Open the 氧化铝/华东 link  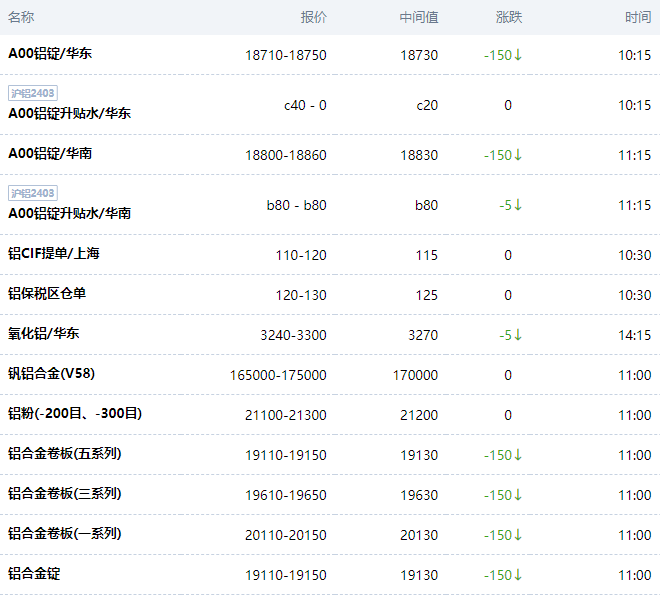coord(44,333)
